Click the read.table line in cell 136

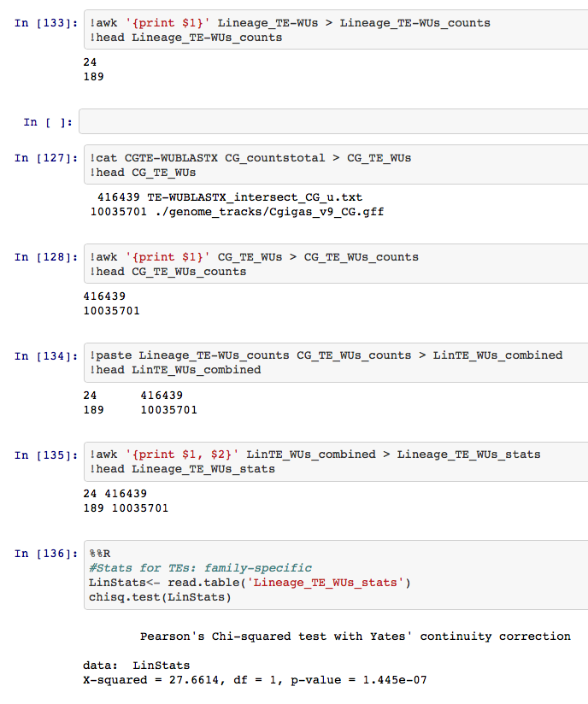pos(250,583)
